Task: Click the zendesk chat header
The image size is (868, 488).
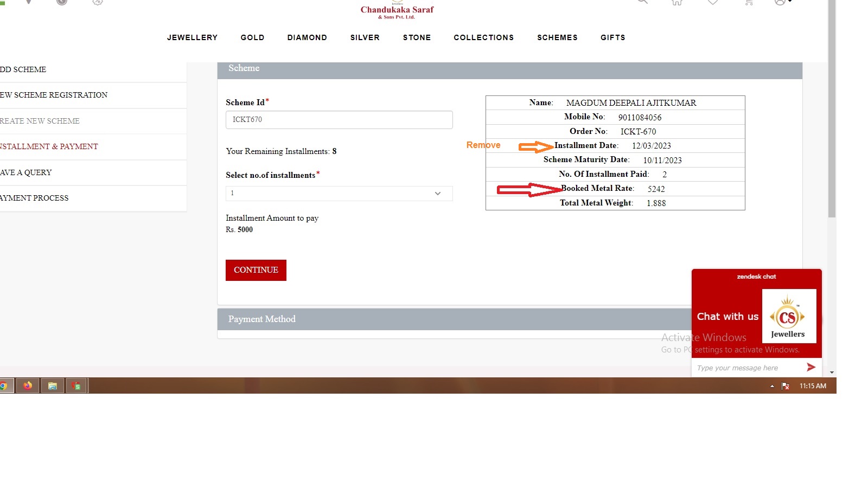Action: coord(756,277)
